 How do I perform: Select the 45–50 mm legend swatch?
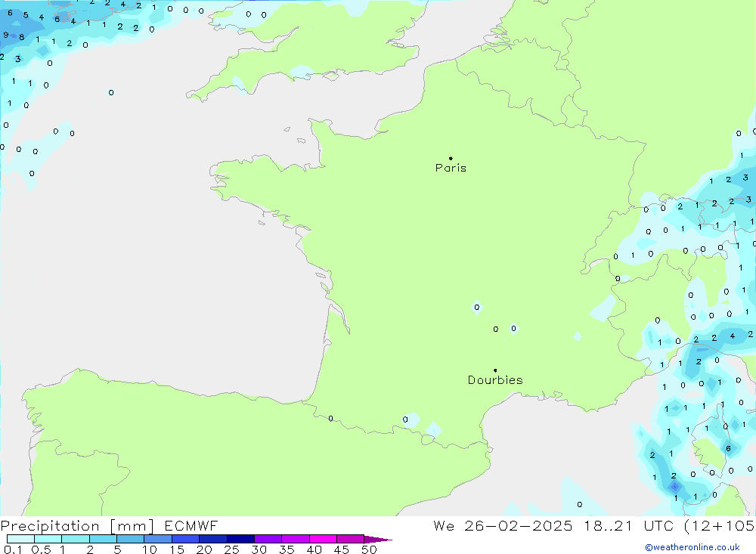tap(351, 539)
